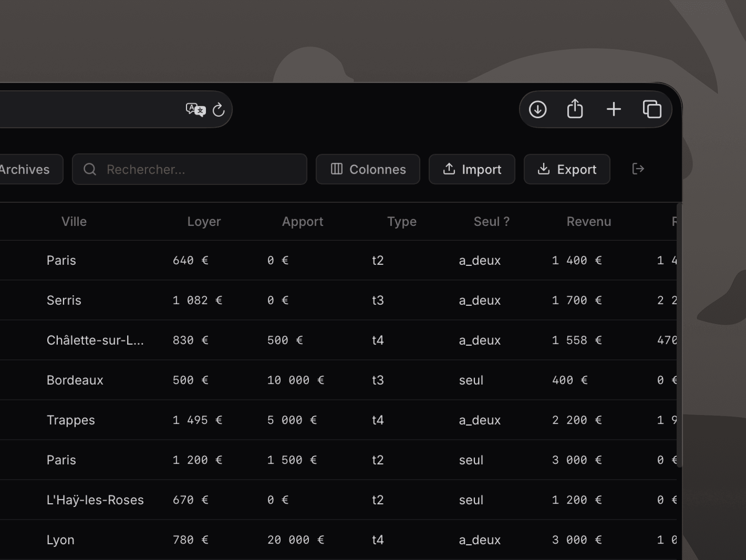Click the logout arrow icon next to Export
This screenshot has width=746, height=560.
(638, 169)
